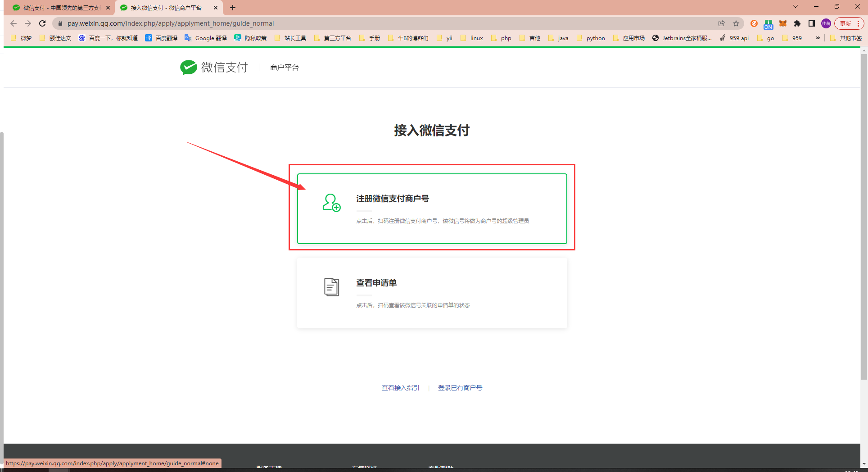Open the ON extension icon
This screenshot has width=868, height=472.
coord(769,24)
